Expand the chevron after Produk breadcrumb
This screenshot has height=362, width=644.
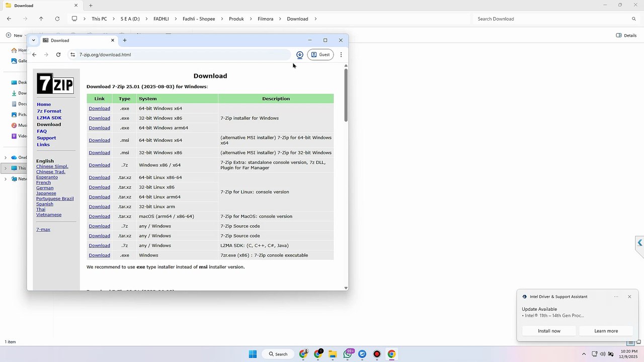(251, 19)
